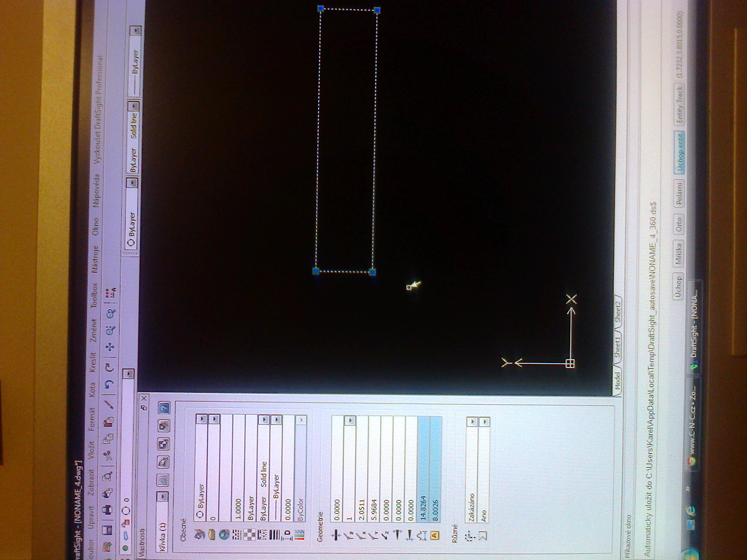Expand the Křivka (1) entity selection dropdown
The image size is (747, 560).
[163, 496]
